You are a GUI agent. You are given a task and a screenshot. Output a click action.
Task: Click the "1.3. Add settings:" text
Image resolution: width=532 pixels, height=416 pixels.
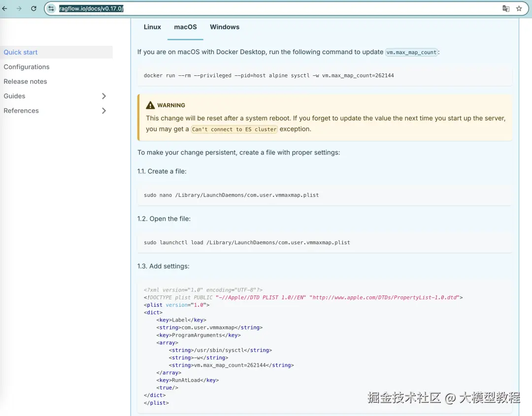tap(164, 266)
